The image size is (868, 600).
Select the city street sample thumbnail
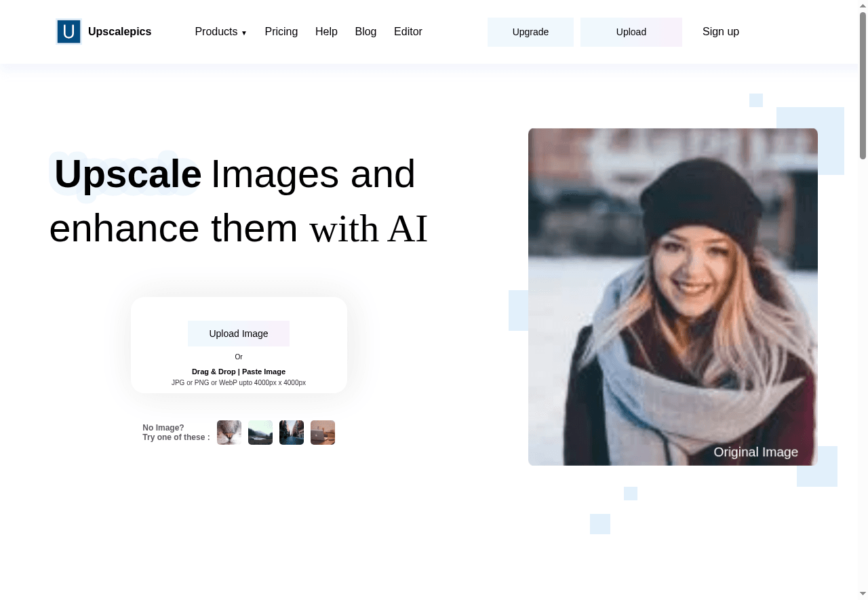point(292,433)
